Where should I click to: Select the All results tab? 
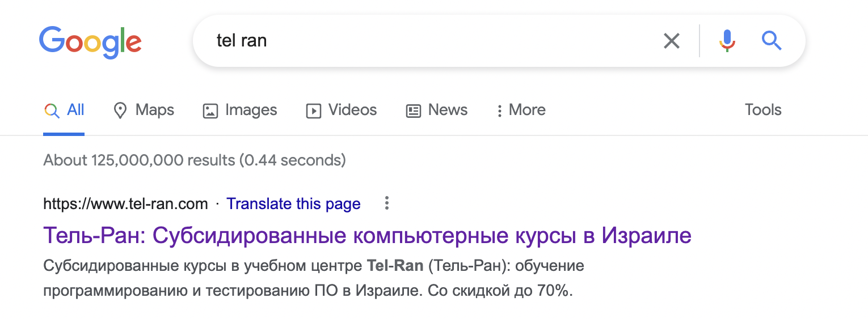pyautogui.click(x=64, y=110)
